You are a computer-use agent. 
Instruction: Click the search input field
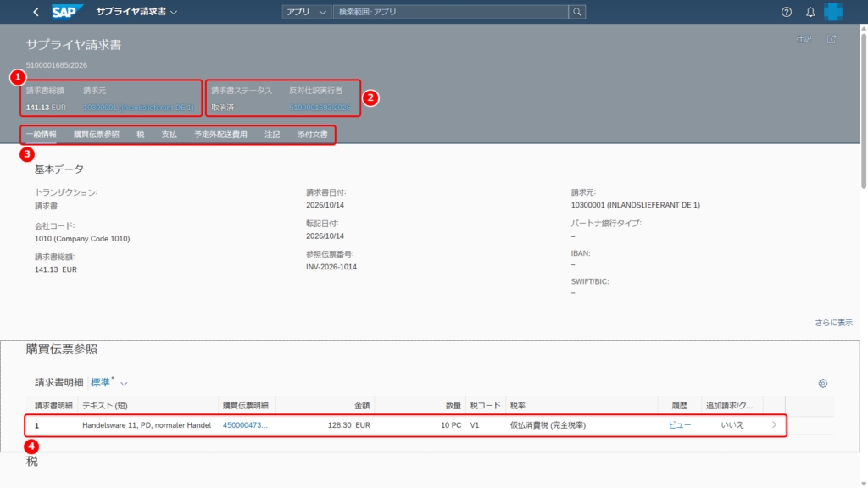[451, 12]
